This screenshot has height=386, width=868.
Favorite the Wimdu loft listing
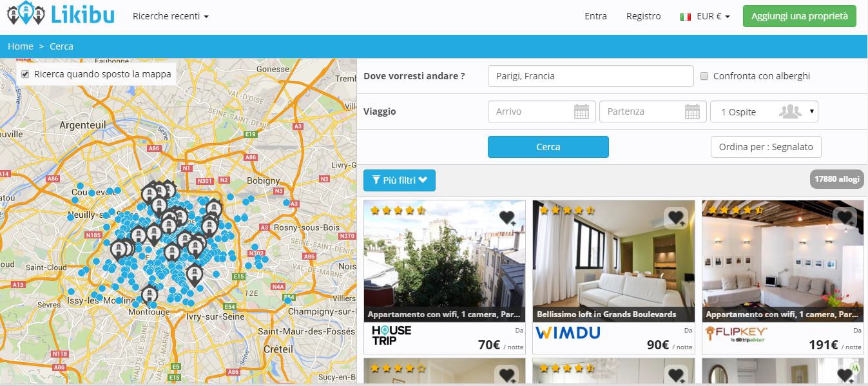point(676,218)
